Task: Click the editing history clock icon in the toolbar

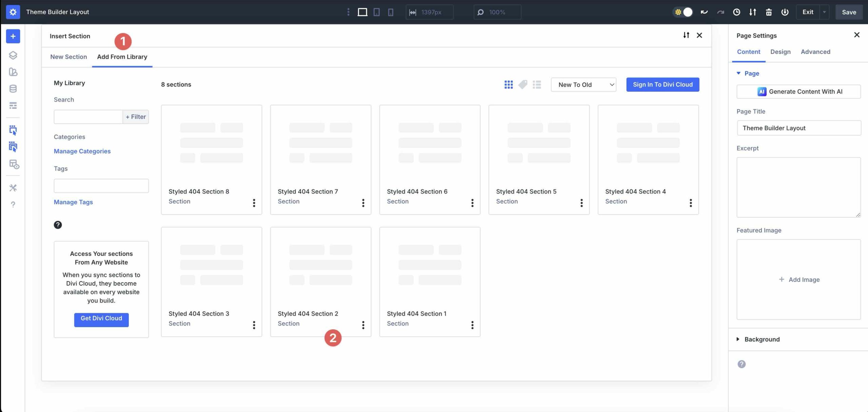Action: (736, 12)
